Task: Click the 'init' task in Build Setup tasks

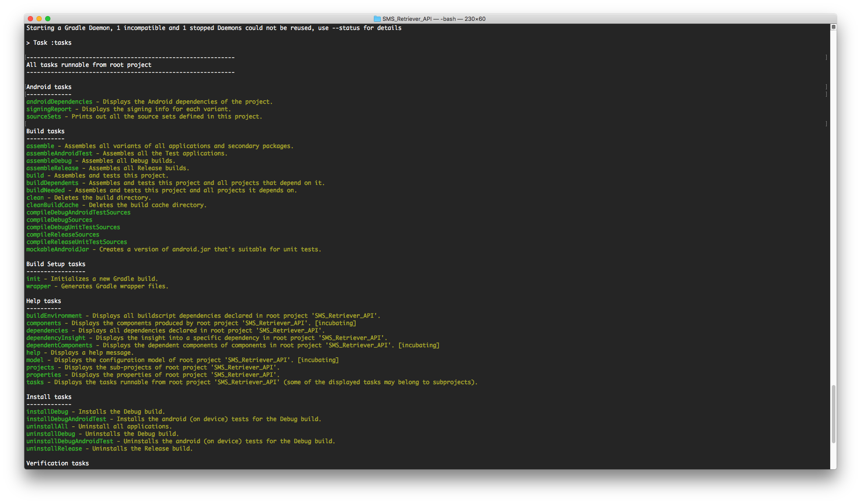Action: click(x=33, y=279)
